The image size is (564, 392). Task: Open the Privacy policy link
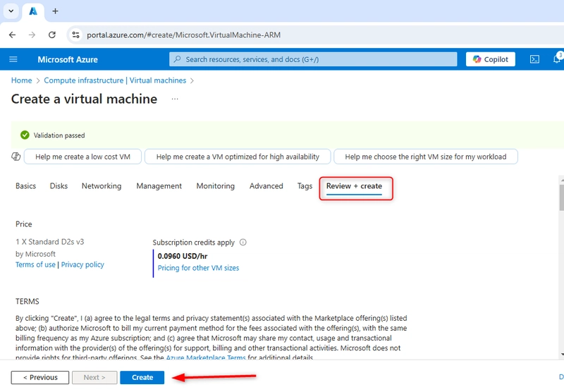(82, 264)
